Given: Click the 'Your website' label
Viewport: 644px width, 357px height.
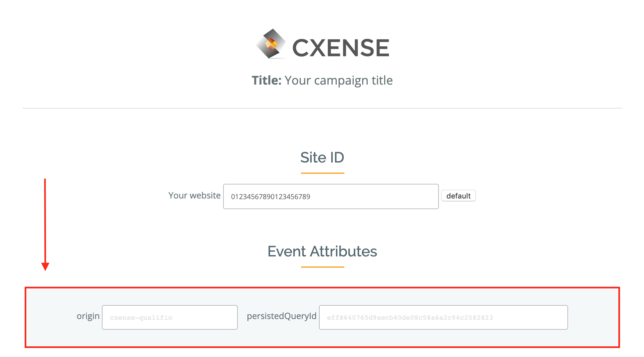Looking at the screenshot, I should click(194, 195).
